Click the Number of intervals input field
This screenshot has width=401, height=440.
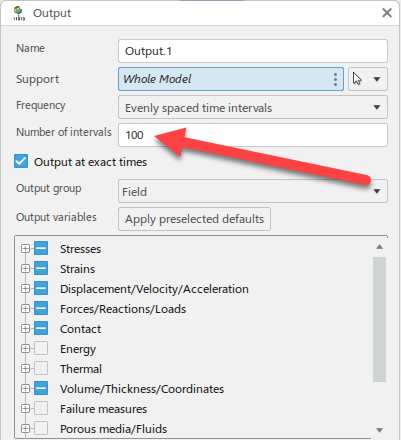tap(253, 135)
